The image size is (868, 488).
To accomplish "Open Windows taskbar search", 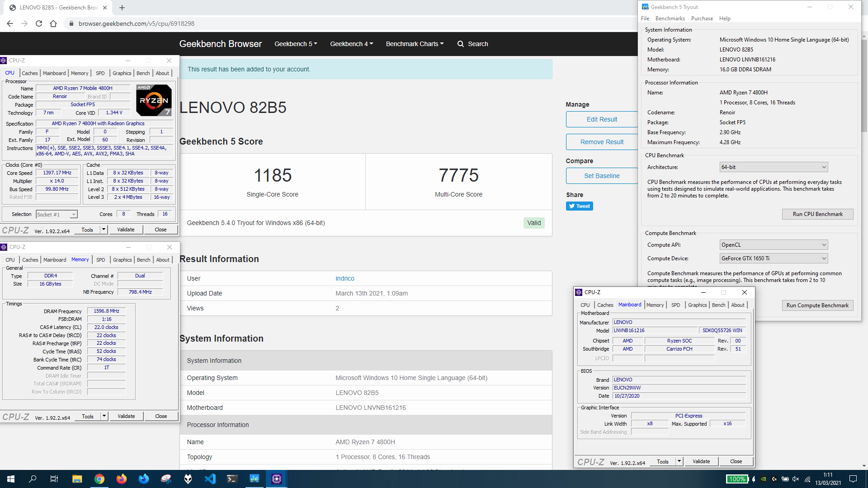I will [x=33, y=479].
